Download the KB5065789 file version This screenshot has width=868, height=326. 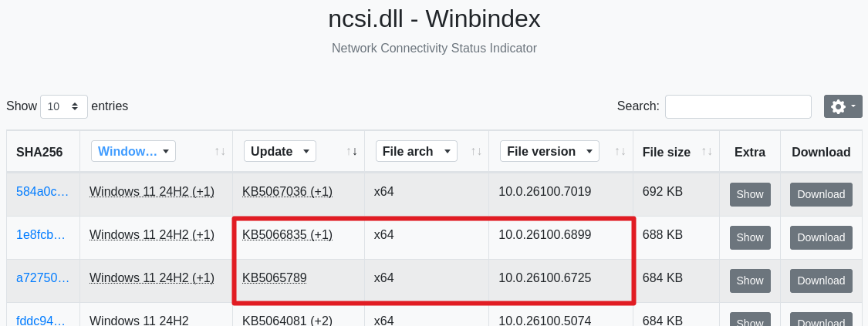click(x=821, y=281)
